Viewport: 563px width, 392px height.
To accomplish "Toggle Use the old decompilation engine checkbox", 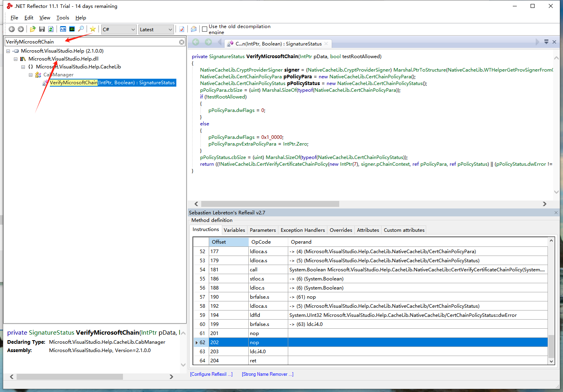I will (x=204, y=29).
